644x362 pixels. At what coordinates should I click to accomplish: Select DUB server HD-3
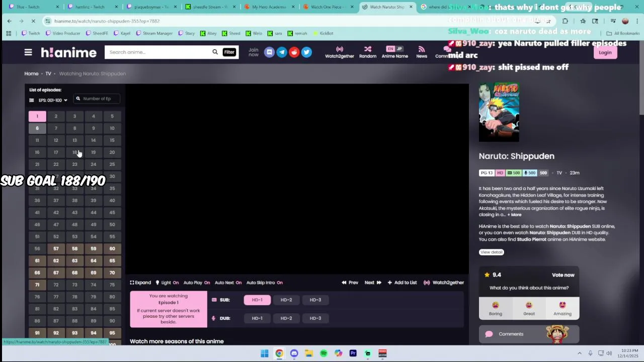click(315, 318)
